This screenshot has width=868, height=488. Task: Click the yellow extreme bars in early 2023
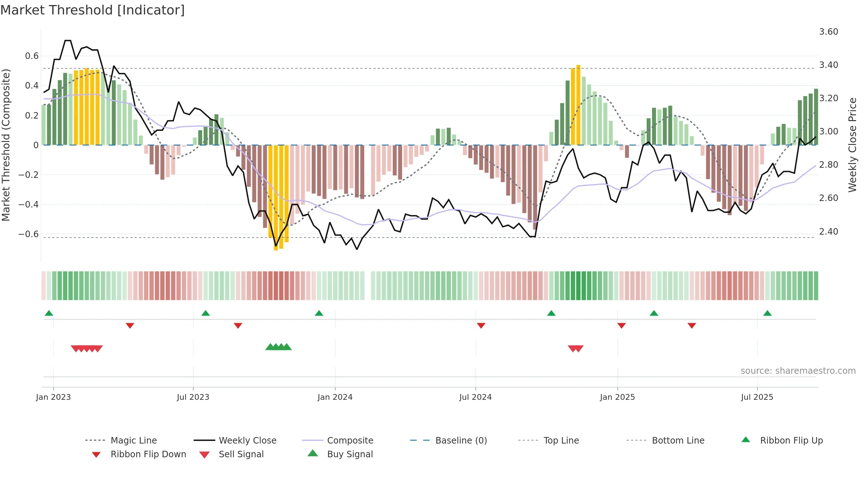point(87,107)
